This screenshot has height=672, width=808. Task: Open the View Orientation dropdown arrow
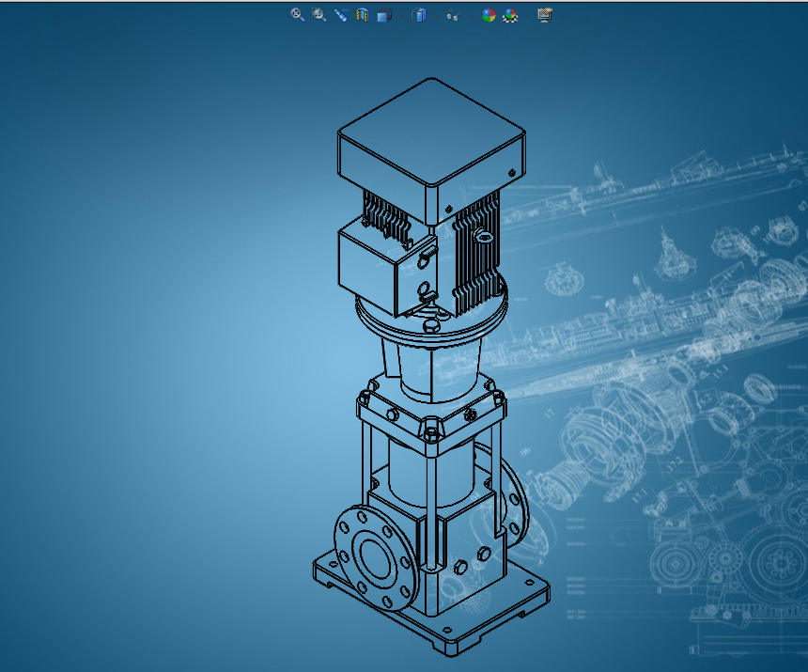click(401, 16)
